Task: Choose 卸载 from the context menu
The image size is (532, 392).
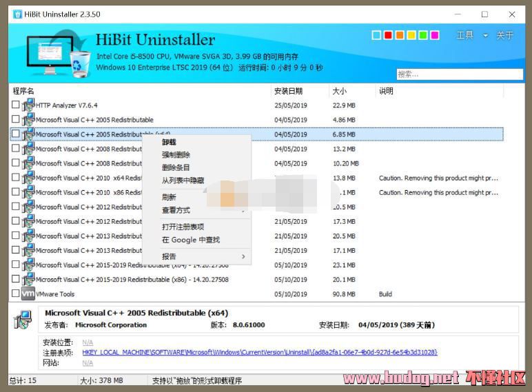Action: 169,142
